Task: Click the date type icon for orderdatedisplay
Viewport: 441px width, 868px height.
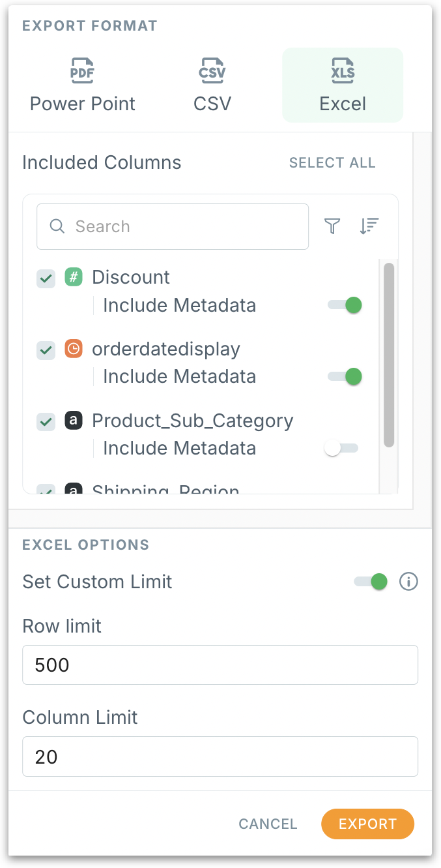Action: point(74,349)
